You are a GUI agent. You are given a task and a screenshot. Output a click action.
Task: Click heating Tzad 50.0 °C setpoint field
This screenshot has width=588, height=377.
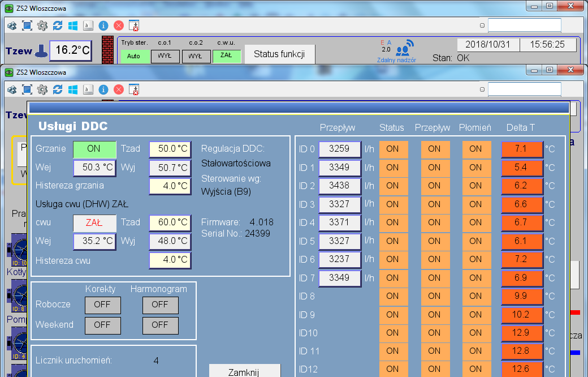tap(170, 149)
